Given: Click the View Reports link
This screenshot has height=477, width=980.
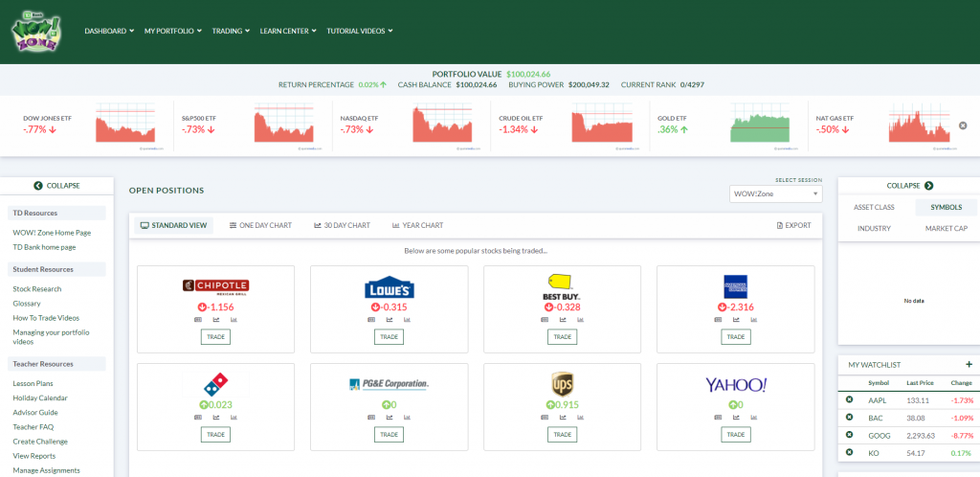Looking at the screenshot, I should [x=34, y=456].
